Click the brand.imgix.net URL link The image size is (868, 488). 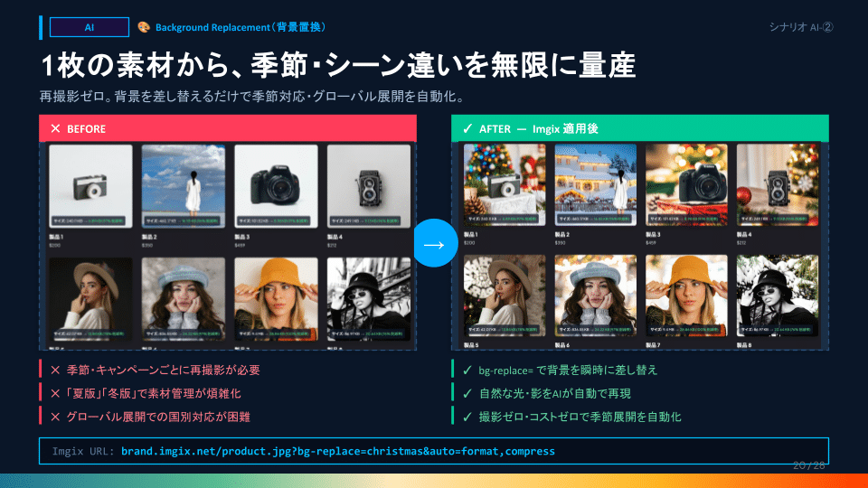click(337, 452)
